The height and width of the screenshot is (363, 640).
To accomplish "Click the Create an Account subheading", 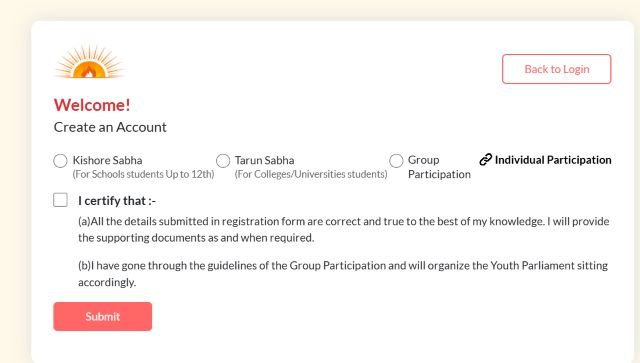I will (x=110, y=127).
